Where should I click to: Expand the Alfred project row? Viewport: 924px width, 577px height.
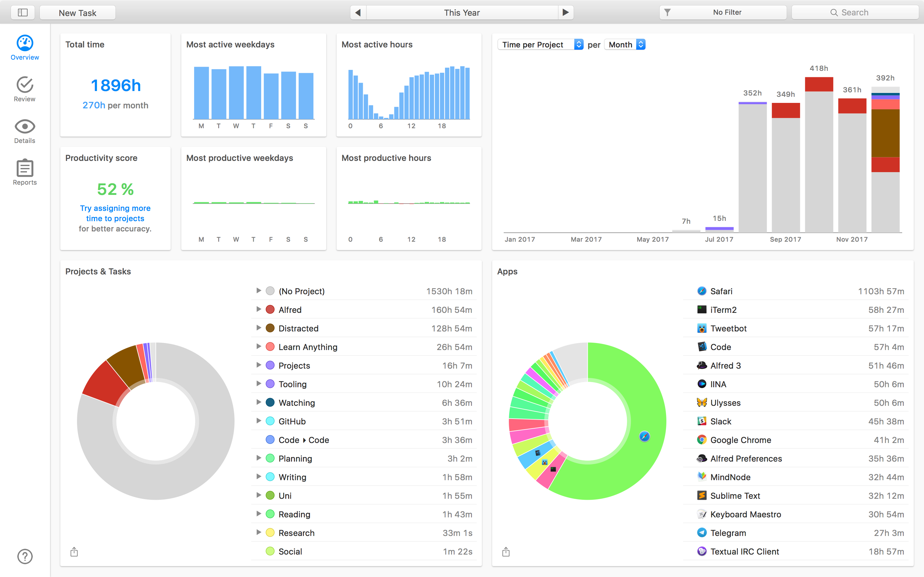(259, 309)
